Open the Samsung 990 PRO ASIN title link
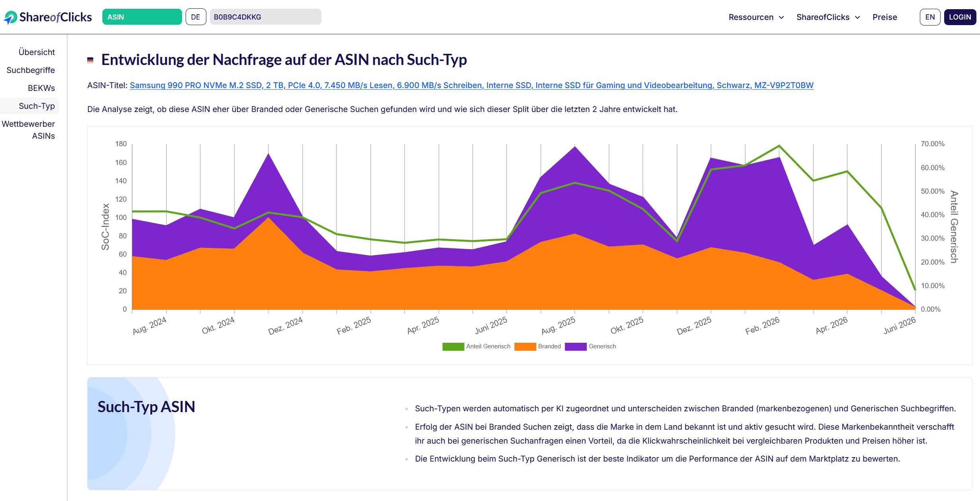 pos(472,85)
